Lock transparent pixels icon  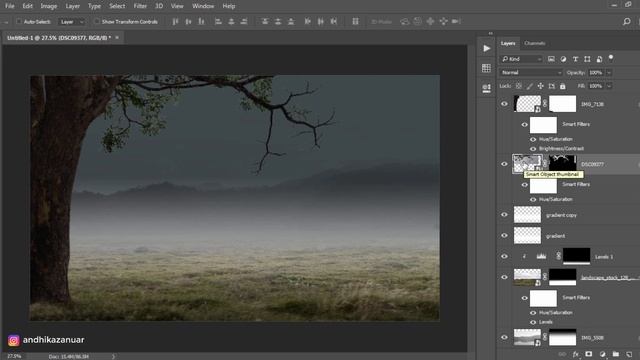pyautogui.click(x=519, y=86)
